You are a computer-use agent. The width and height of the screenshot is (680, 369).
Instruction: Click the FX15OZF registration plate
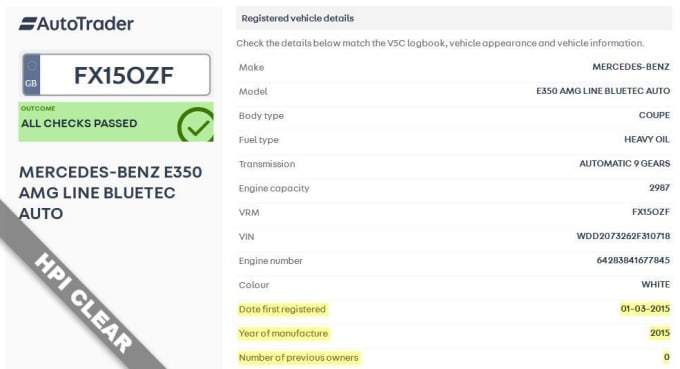coord(116,75)
